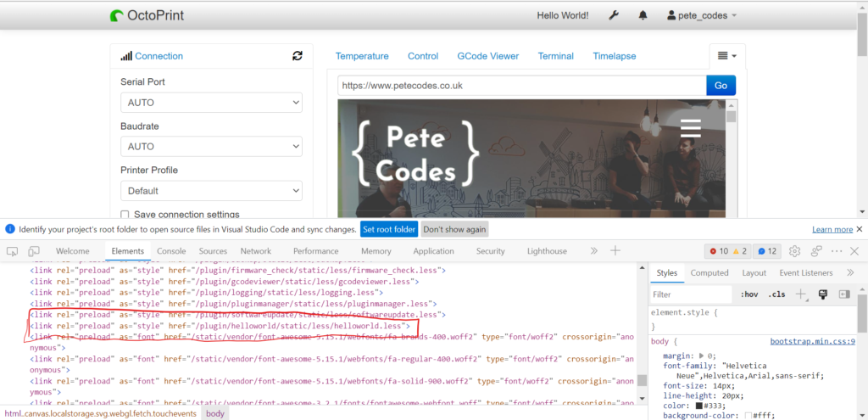This screenshot has height=420, width=868.
Task: Collapse the Connection panel header
Action: click(x=159, y=56)
